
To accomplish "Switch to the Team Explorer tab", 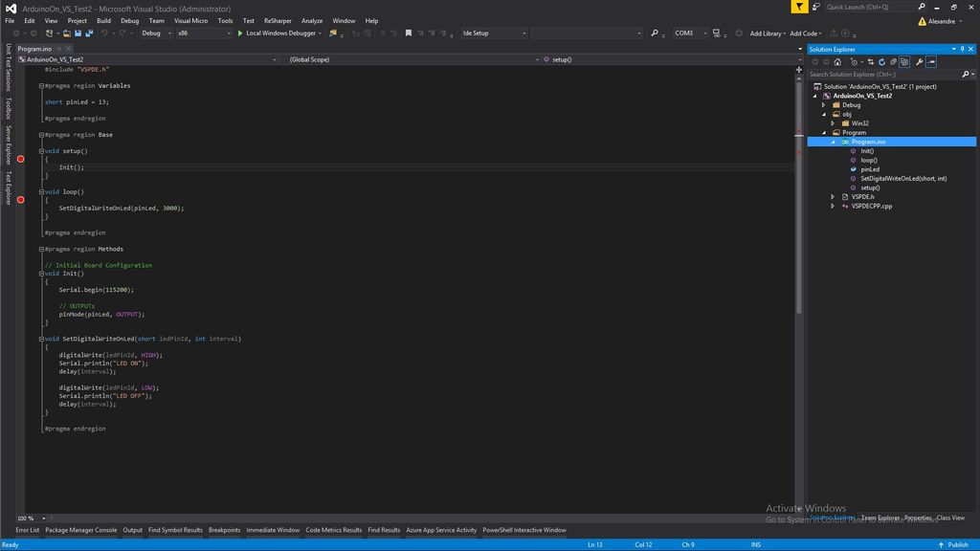I will [880, 518].
